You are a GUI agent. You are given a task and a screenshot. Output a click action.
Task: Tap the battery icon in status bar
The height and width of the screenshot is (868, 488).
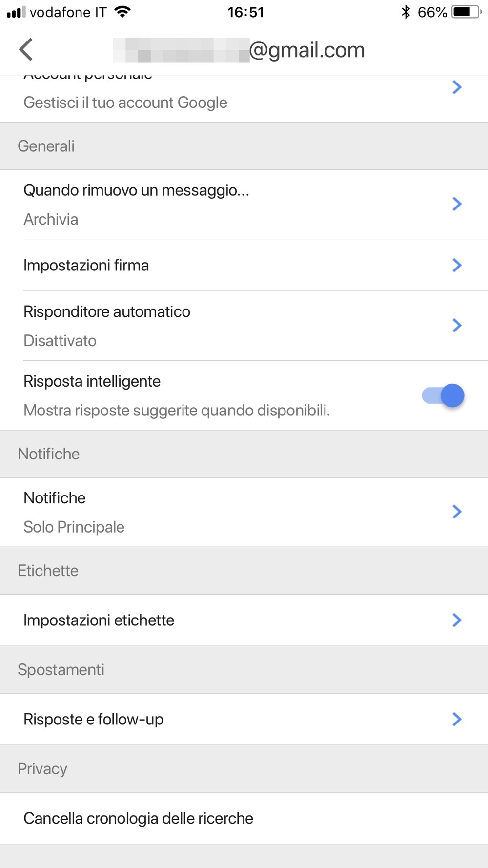[x=466, y=12]
